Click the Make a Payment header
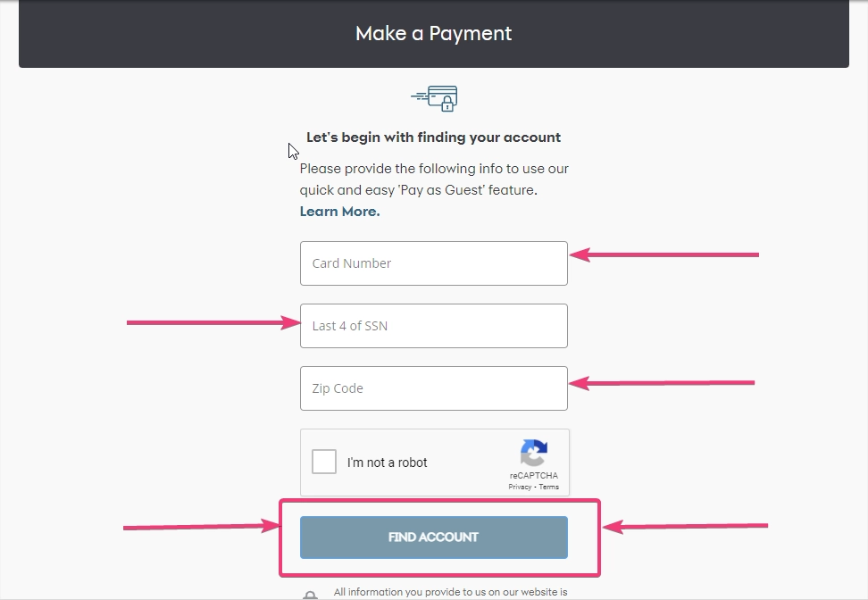 coord(434,34)
